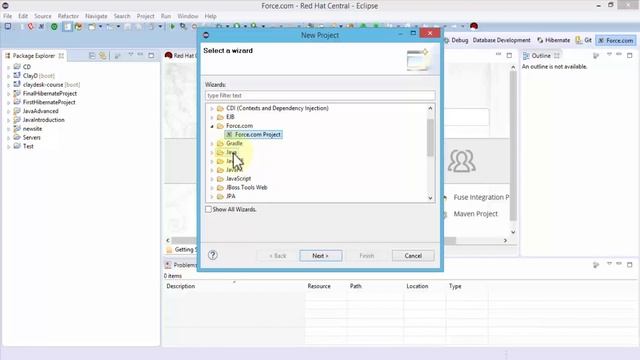This screenshot has width=640, height=360.
Task: Click the Hibernate perspective icon
Action: [540, 40]
